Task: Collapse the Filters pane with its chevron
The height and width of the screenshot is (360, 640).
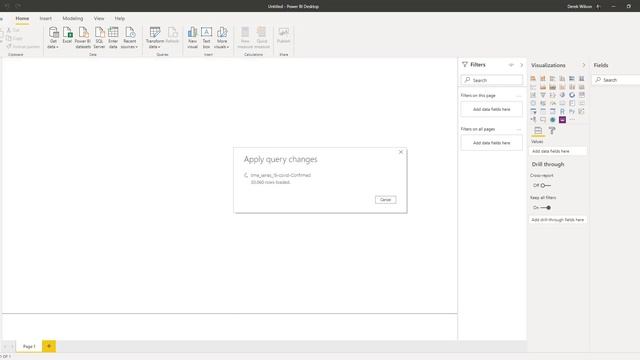Action: pos(521,65)
